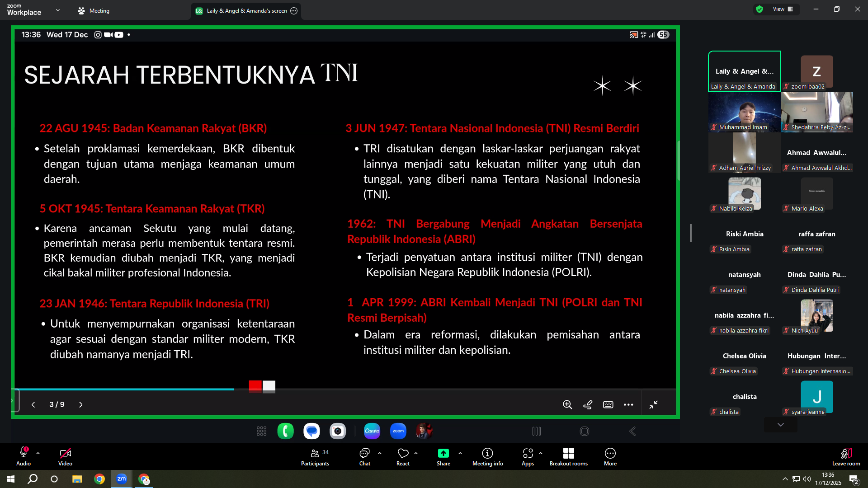Click the phone home button
868x488 pixels.
tap(585, 431)
